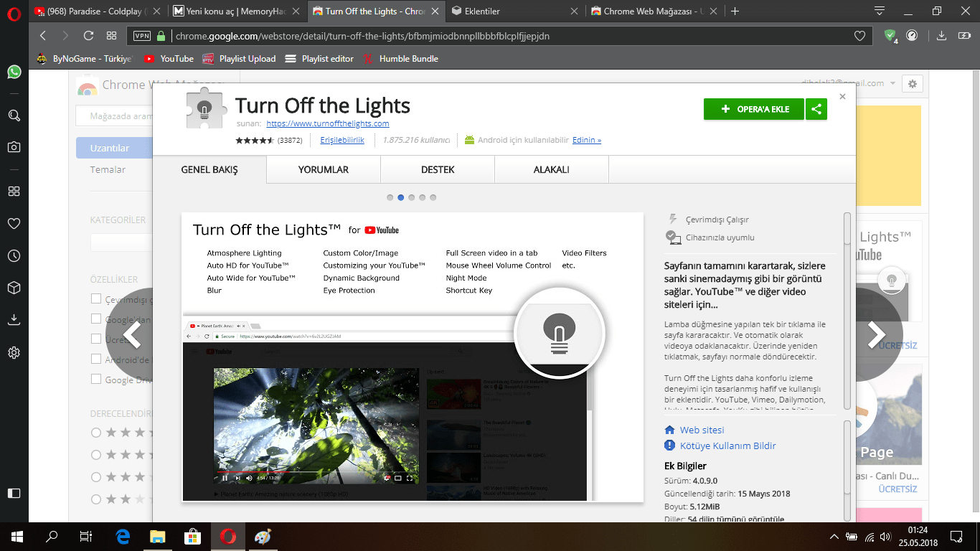980x551 pixels.
Task: Bookmark page with address bar heart
Action: pos(859,36)
